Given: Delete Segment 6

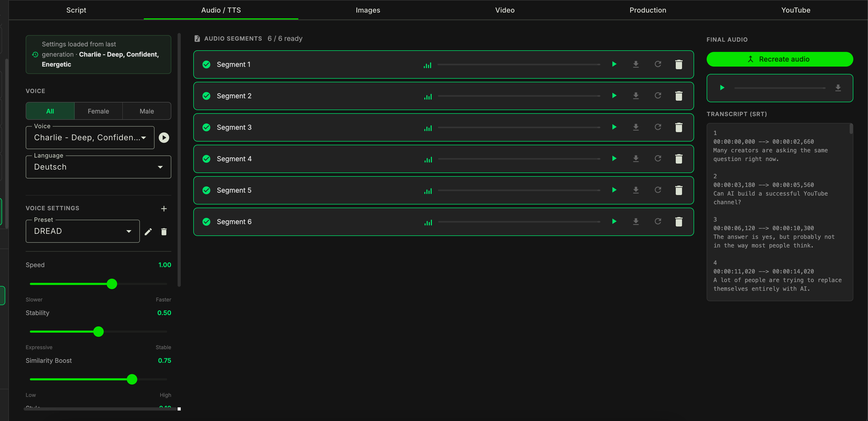Looking at the screenshot, I should (x=679, y=222).
